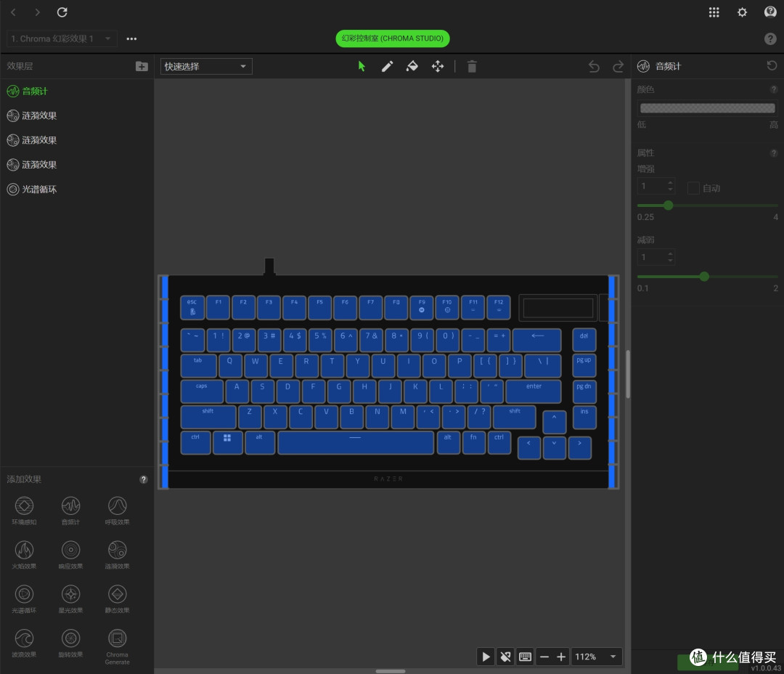The height and width of the screenshot is (674, 784).
Task: Click the caps key on the keyboard
Action: tap(202, 391)
